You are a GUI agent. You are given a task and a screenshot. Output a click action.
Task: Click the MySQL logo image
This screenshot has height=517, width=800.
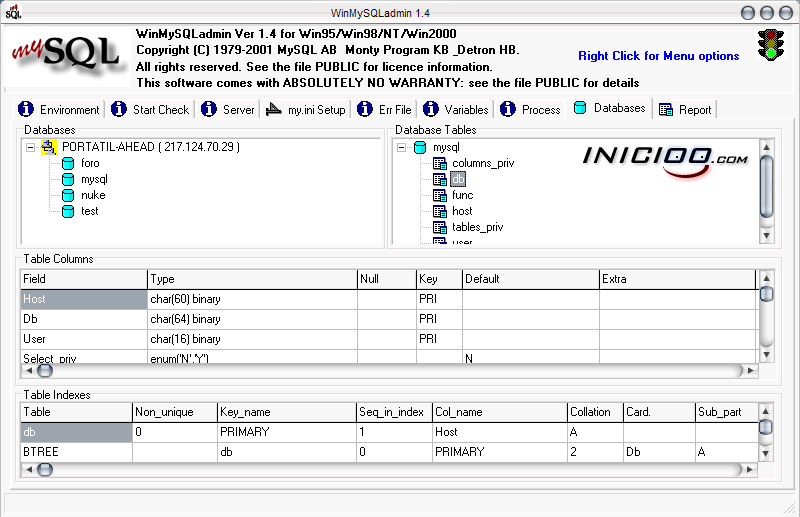click(66, 57)
